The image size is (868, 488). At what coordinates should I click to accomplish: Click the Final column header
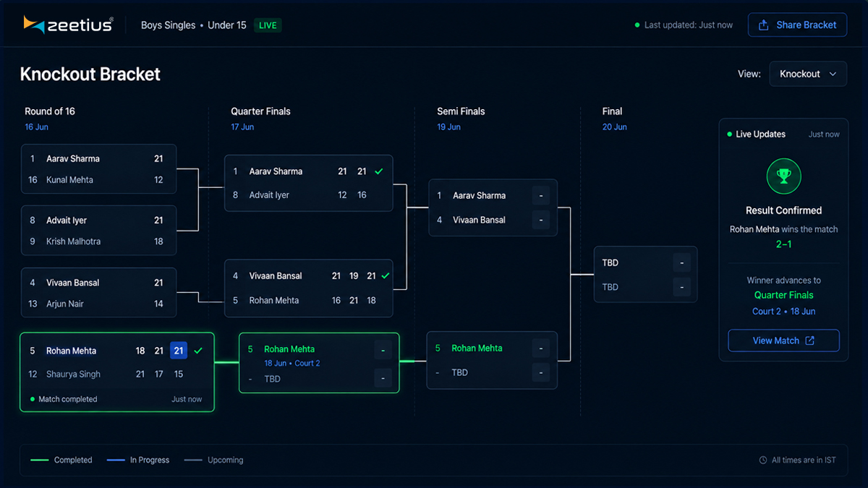point(612,111)
